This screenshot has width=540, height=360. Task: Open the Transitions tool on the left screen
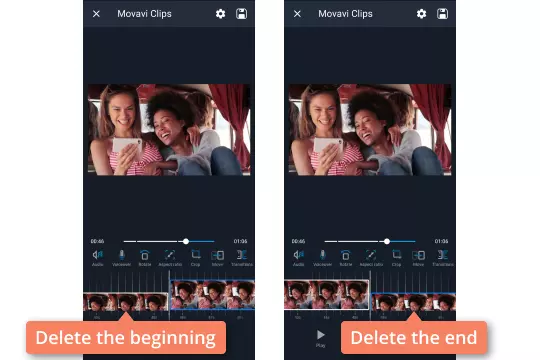coord(242,257)
